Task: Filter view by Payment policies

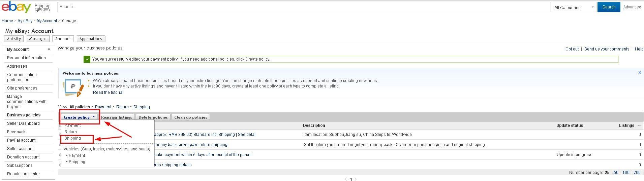Action: [x=103, y=107]
